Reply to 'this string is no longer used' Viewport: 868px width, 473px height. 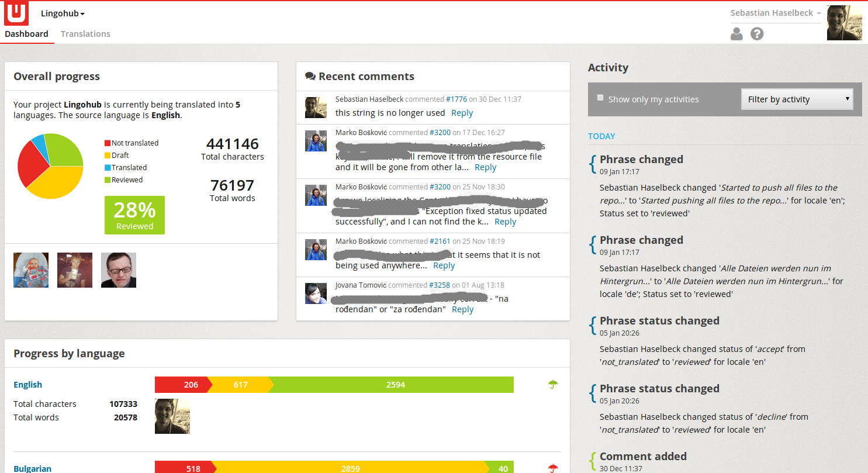(462, 113)
